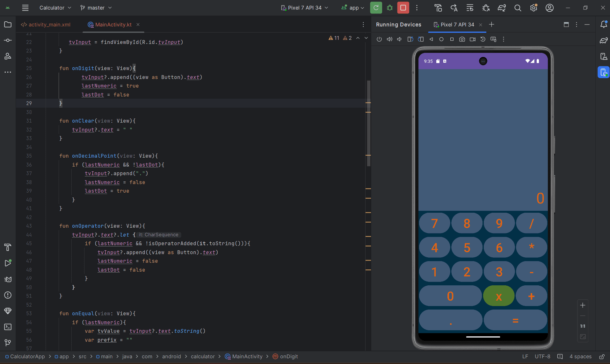Open the Notifications bell panel
The width and height of the screenshot is (610, 364).
point(603,25)
